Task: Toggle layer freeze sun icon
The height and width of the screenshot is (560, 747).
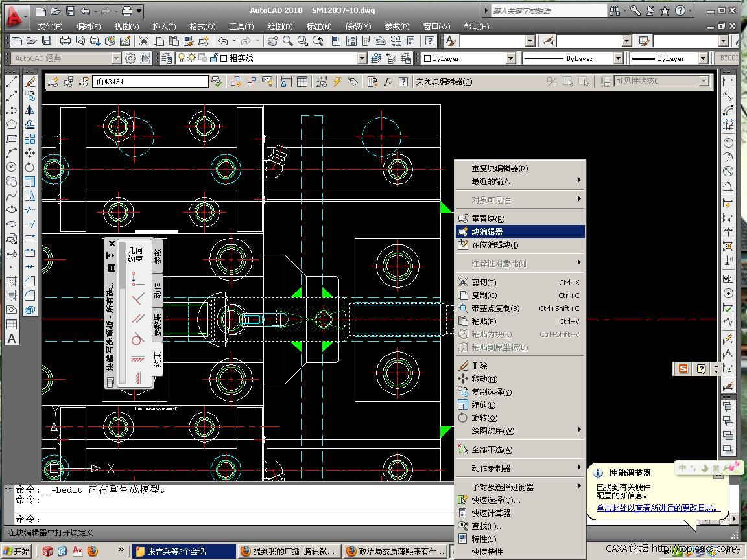Action: pos(192,58)
